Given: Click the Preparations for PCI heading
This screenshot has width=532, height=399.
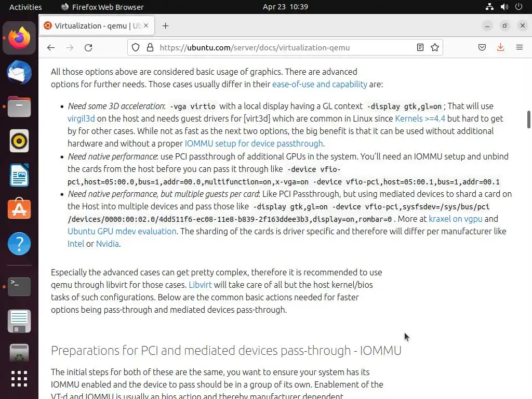Looking at the screenshot, I should 226,351.
